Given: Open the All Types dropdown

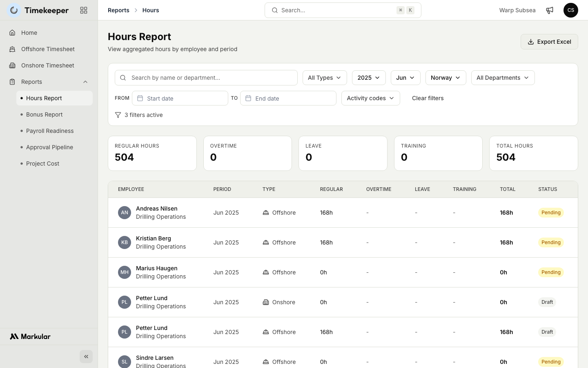Looking at the screenshot, I should coord(325,78).
